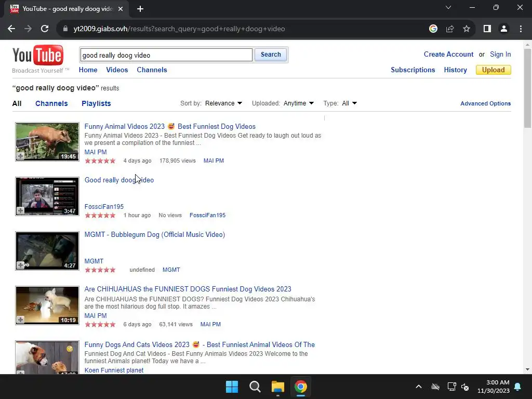Click the 3:47 video thumbnail

(x=47, y=196)
